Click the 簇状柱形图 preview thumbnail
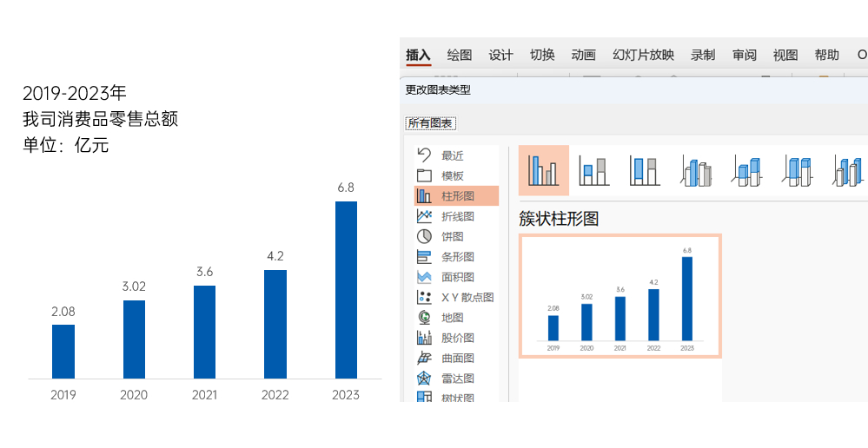 point(620,295)
